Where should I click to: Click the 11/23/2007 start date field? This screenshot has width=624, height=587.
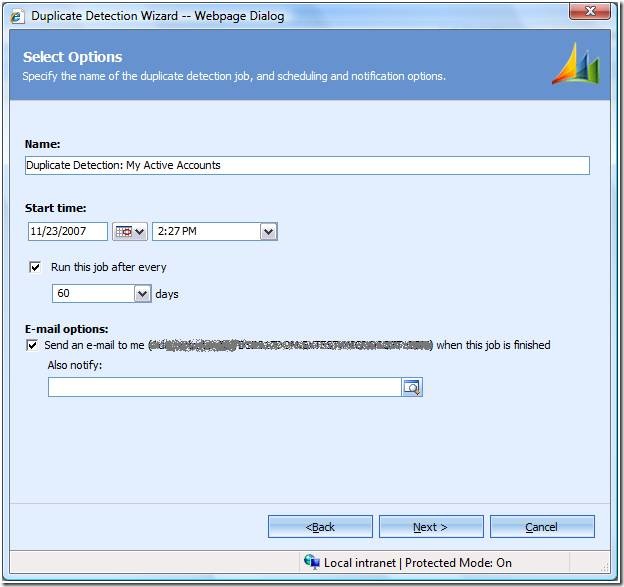[67, 231]
